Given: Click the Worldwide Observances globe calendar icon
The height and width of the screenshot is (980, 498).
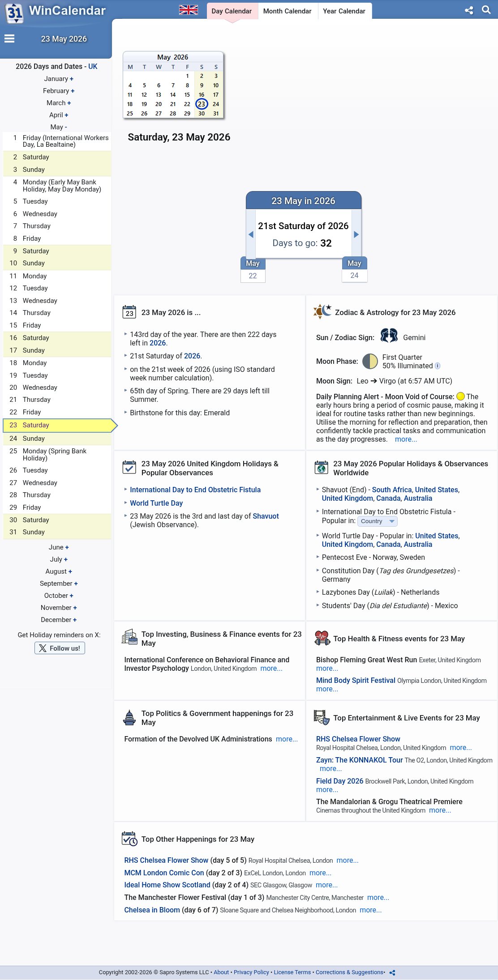Looking at the screenshot, I should click(x=321, y=467).
